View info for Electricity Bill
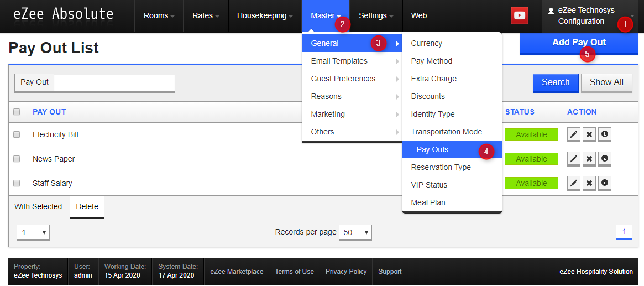644x286 pixels. click(x=605, y=134)
